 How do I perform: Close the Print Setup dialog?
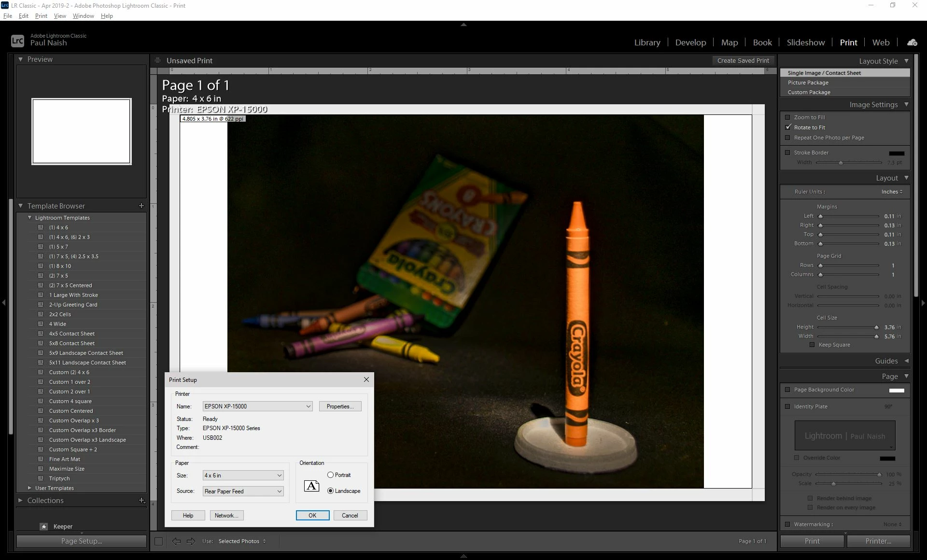[366, 379]
